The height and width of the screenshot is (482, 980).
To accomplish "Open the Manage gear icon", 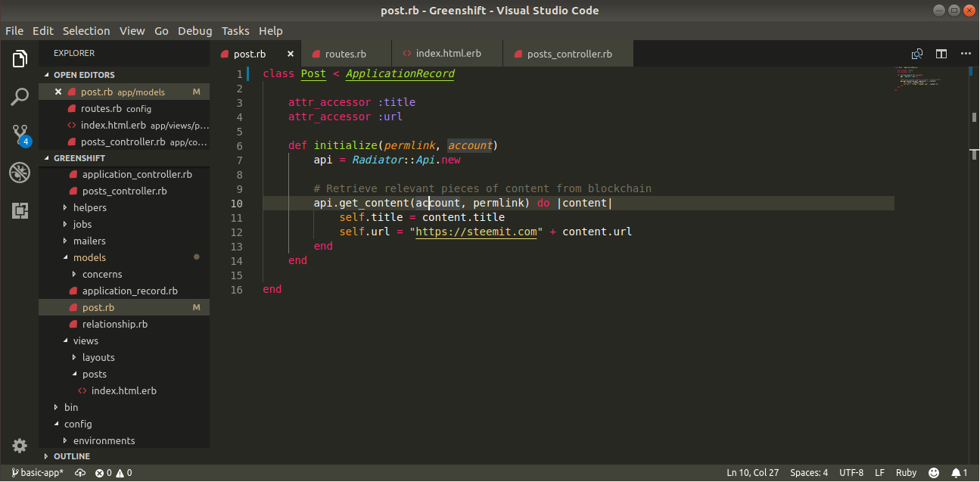I will (20, 445).
